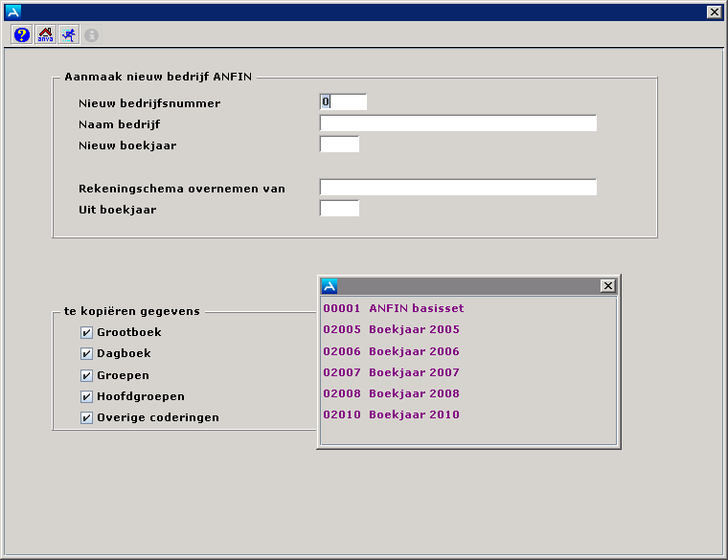Pick 02010 Boekjaar 2010 in list
Image resolution: width=728 pixels, height=560 pixels.
tap(391, 414)
